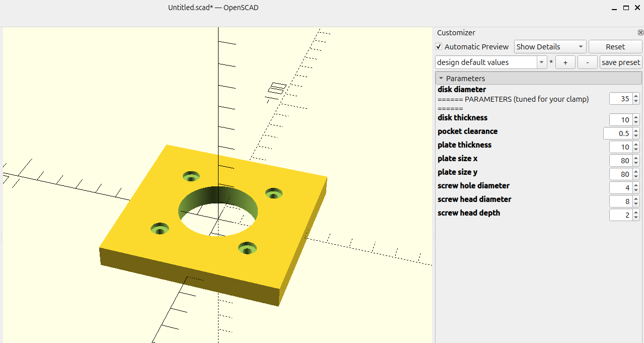Click the screw head diameter value field
Viewport: 644px width, 343px height.
click(x=621, y=201)
